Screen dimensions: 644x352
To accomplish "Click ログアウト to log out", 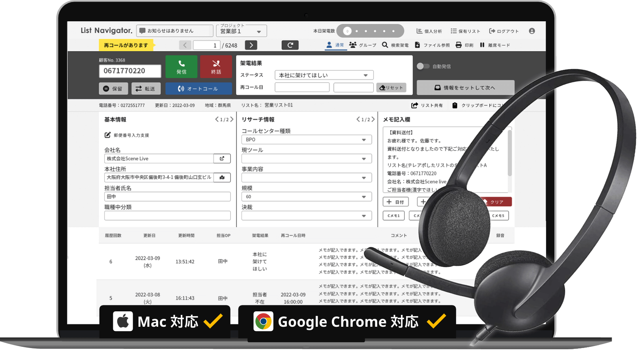I will (504, 31).
